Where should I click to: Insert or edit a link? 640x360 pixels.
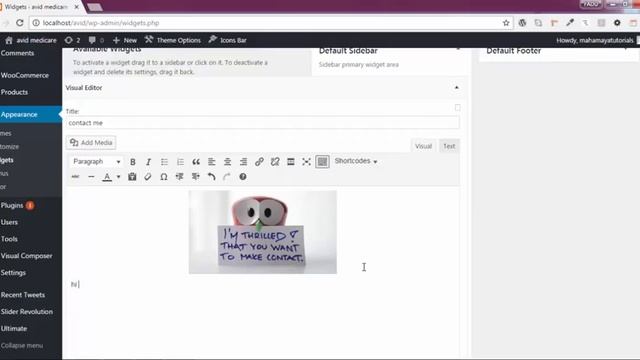click(259, 162)
